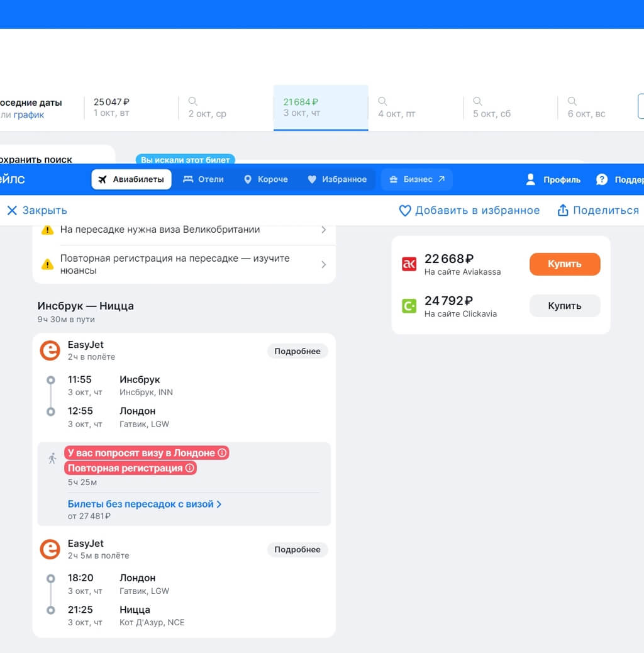Click the airplane icon in Авиабилеты
The width and height of the screenshot is (644, 653).
pos(103,179)
